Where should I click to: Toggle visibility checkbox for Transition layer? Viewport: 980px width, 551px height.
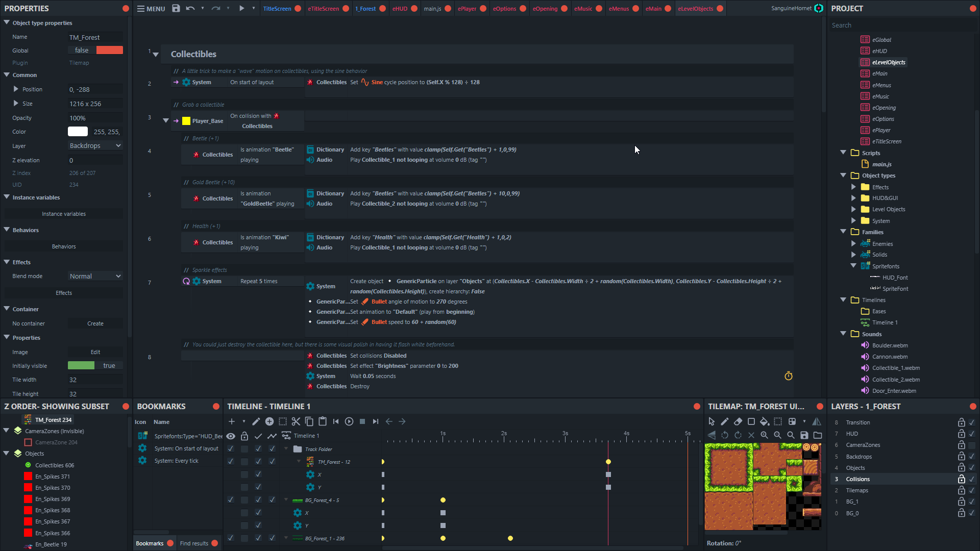(972, 422)
